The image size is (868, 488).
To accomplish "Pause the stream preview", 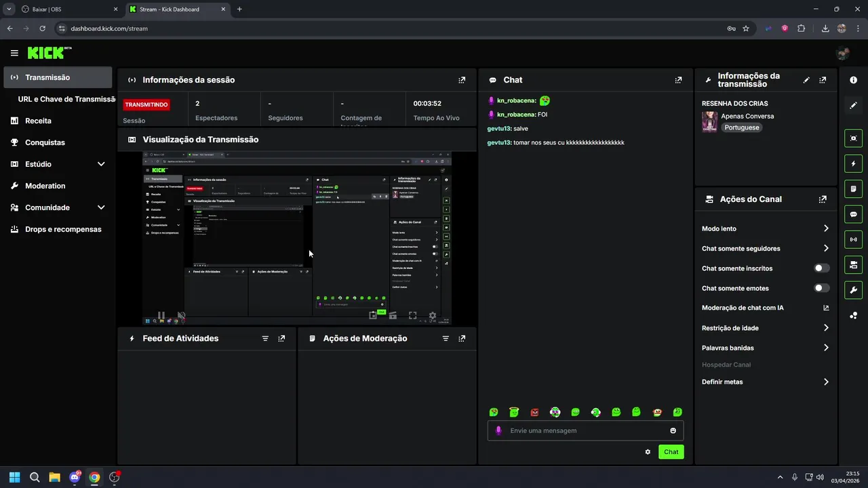I will [x=161, y=316].
